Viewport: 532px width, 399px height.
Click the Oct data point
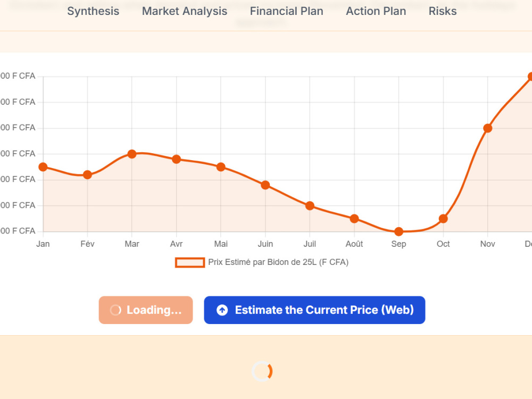click(x=443, y=219)
